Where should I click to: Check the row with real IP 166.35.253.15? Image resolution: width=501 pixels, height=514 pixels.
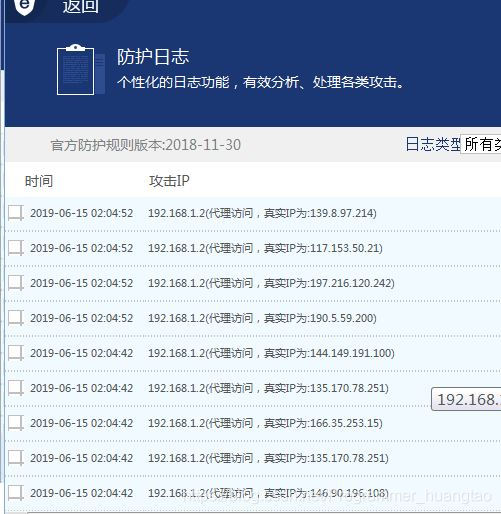pyautogui.click(x=16, y=423)
